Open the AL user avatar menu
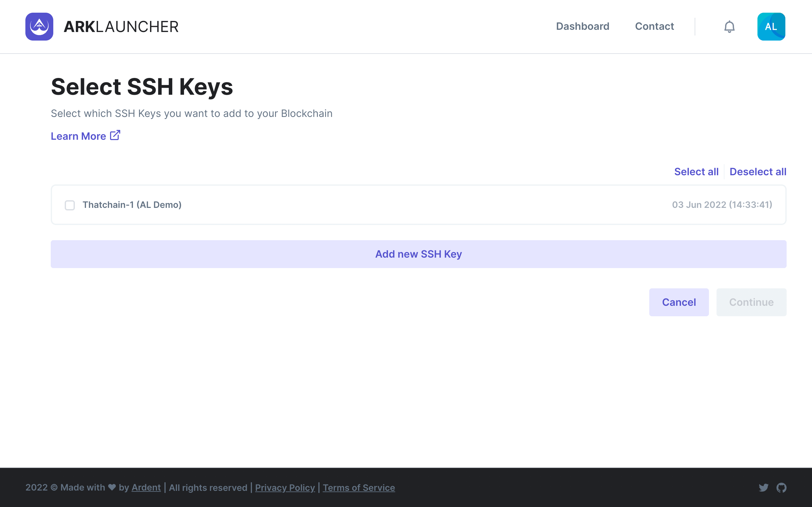This screenshot has width=812, height=507. pos(771,27)
